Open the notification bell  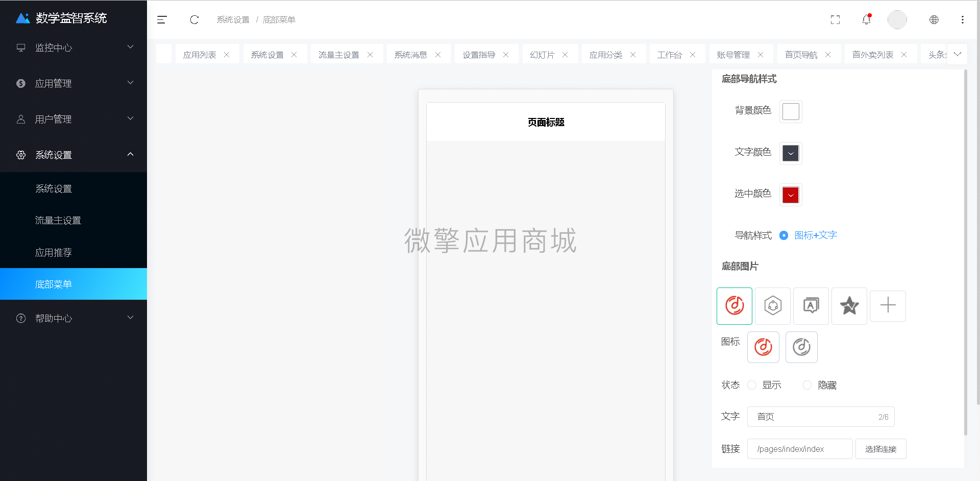click(867, 19)
